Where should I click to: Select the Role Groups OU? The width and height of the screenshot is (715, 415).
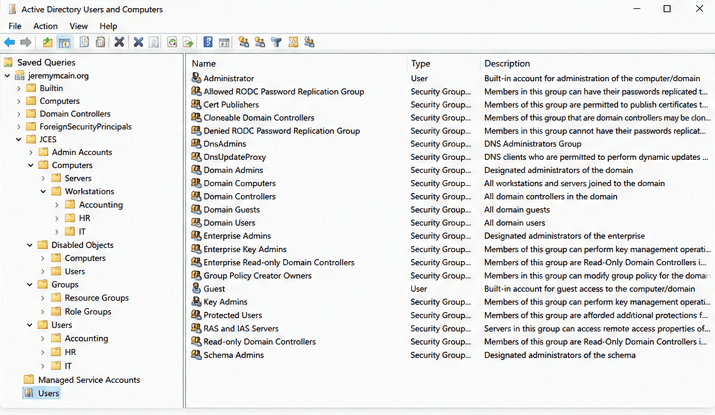pos(88,311)
